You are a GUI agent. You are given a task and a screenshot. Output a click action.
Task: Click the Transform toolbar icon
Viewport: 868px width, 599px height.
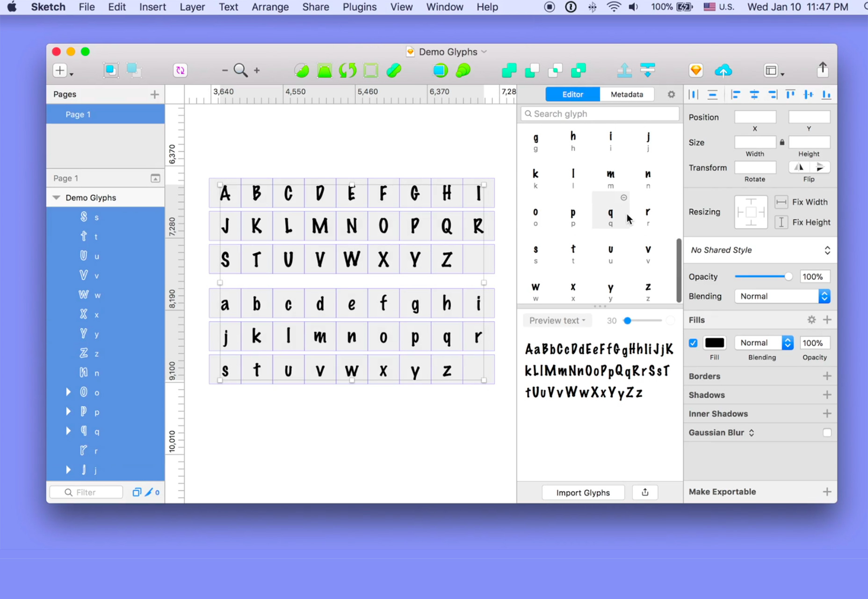click(325, 71)
